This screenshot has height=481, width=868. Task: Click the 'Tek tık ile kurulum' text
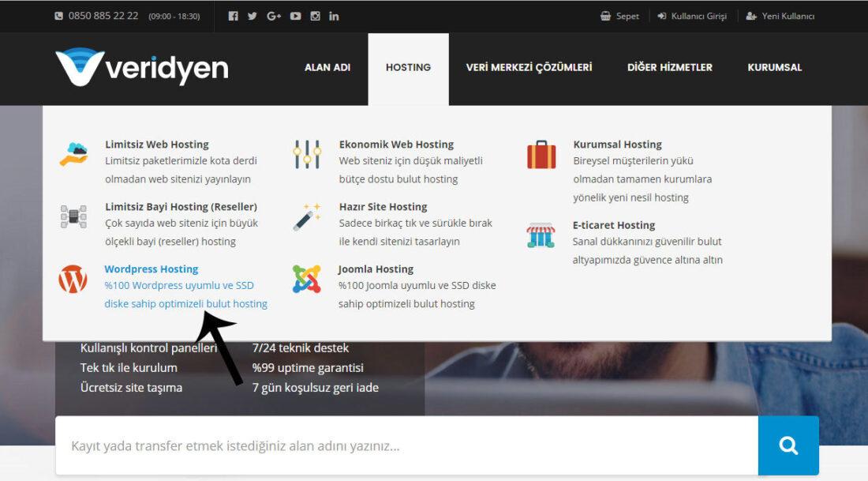[129, 368]
